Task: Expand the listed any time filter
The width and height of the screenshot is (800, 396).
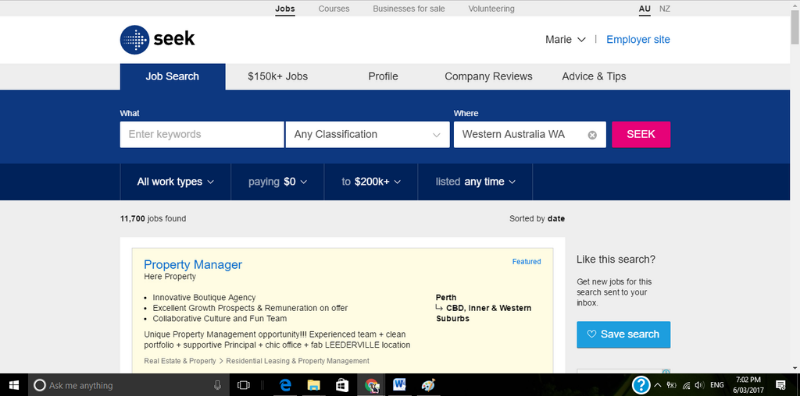Action: [475, 182]
